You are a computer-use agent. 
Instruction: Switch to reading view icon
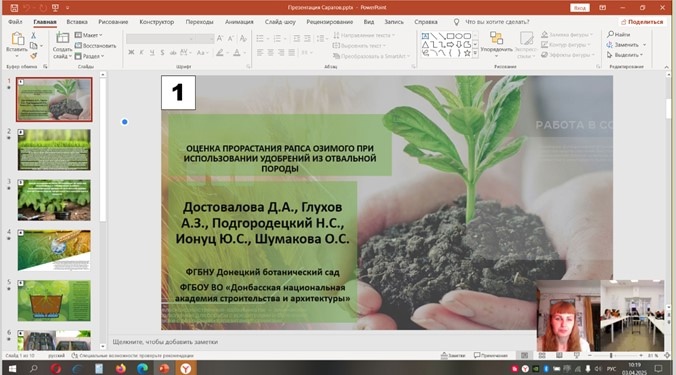click(559, 356)
